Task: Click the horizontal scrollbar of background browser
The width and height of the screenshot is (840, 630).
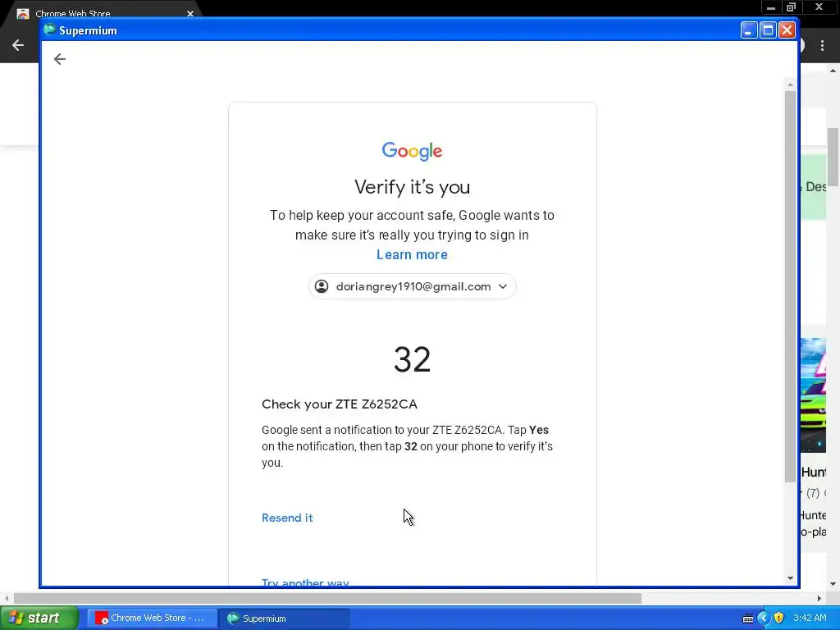Action: click(327, 598)
